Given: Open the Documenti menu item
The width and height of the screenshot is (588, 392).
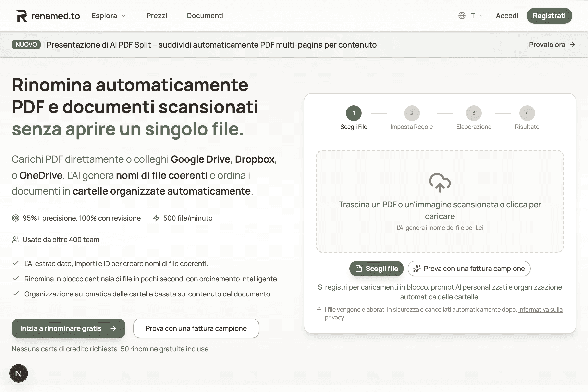Looking at the screenshot, I should tap(205, 15).
